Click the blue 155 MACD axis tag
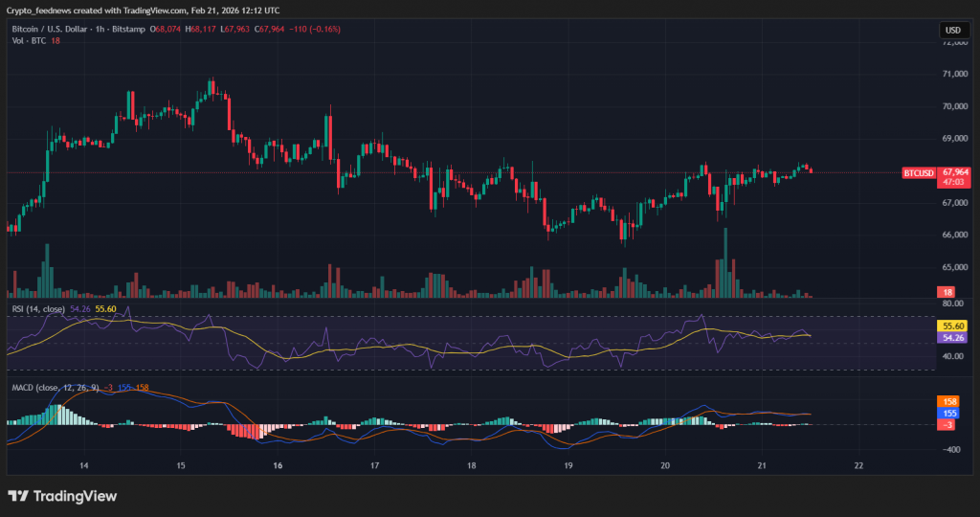Screen dimensions: 980x517 (949, 414)
